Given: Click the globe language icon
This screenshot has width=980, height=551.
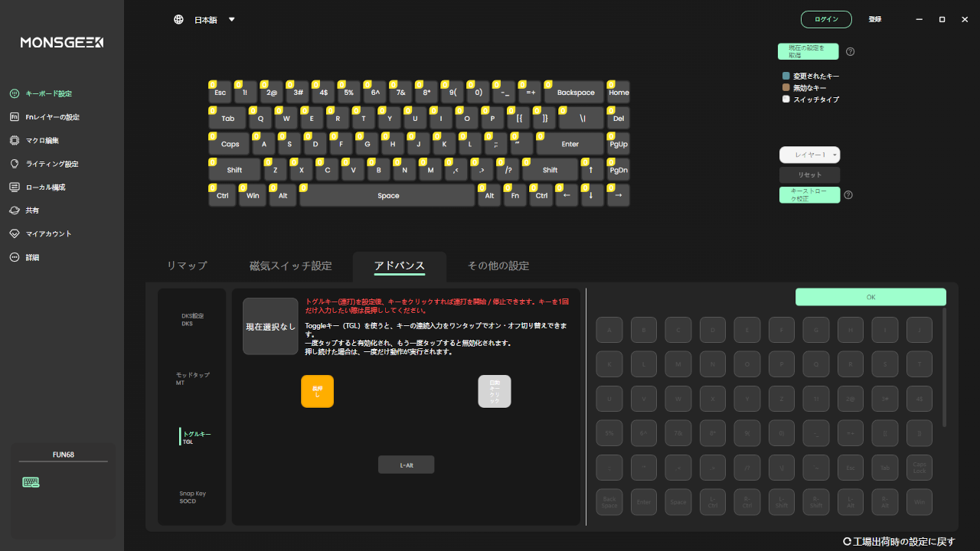Looking at the screenshot, I should tap(178, 20).
